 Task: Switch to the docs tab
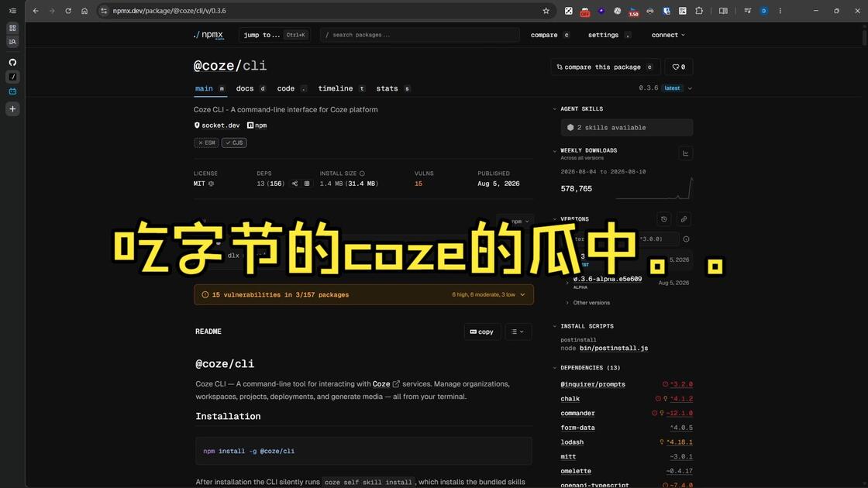251,88
